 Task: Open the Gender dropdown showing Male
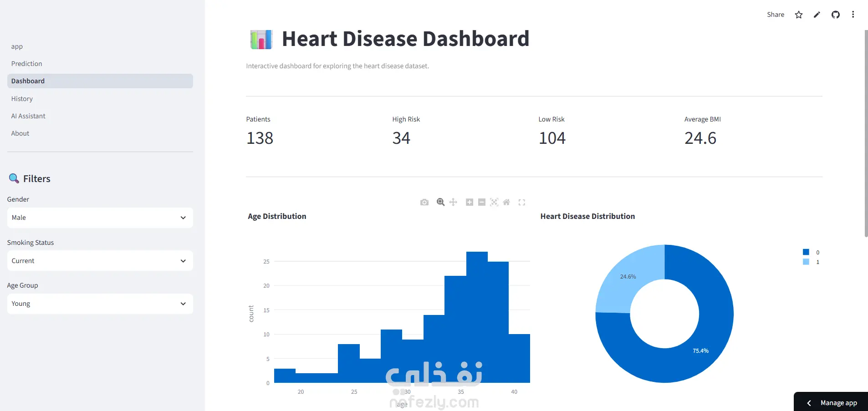[100, 218]
